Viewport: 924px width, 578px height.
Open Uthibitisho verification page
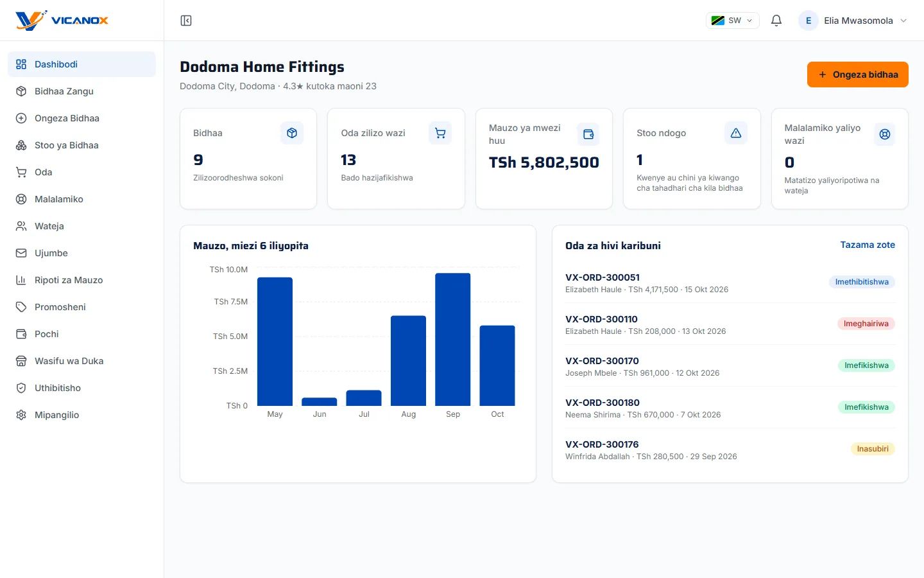click(x=81, y=388)
